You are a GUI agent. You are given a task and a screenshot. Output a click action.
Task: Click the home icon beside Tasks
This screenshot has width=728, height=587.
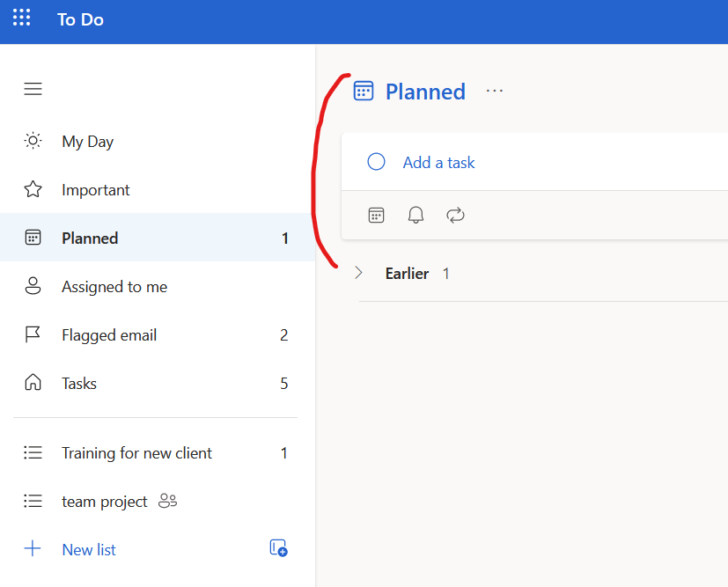(x=33, y=382)
